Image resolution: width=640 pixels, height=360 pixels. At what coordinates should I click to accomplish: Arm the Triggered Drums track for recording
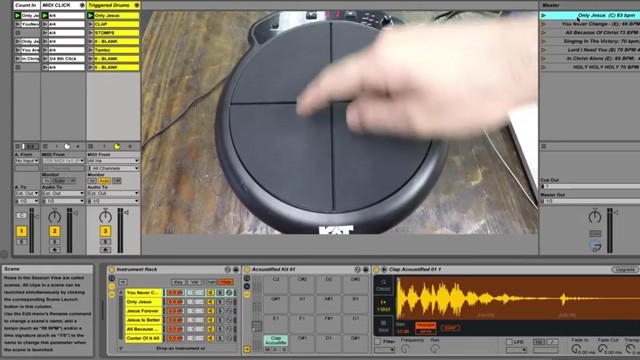pyautogui.click(x=105, y=250)
